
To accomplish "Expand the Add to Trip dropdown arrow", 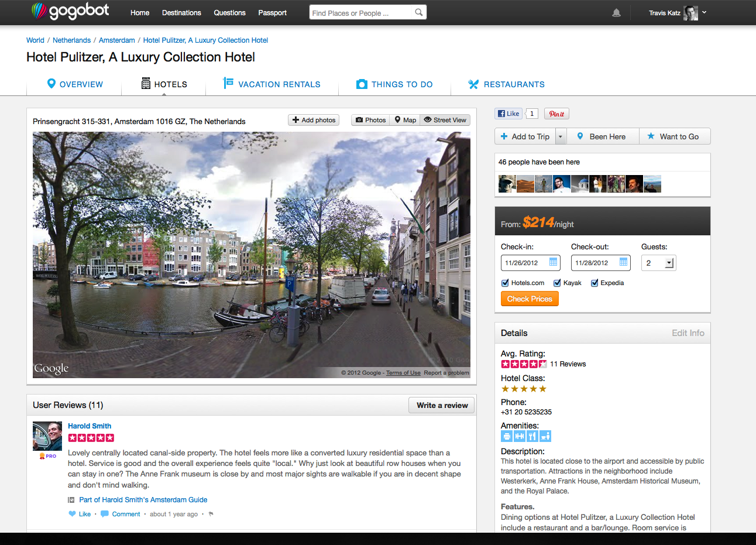I will coord(561,136).
